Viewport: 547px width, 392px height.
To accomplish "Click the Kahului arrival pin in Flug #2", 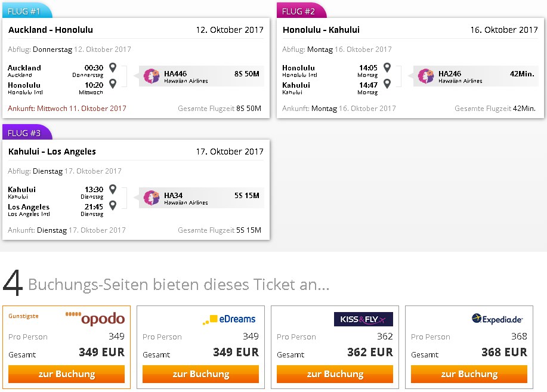I will click(387, 84).
